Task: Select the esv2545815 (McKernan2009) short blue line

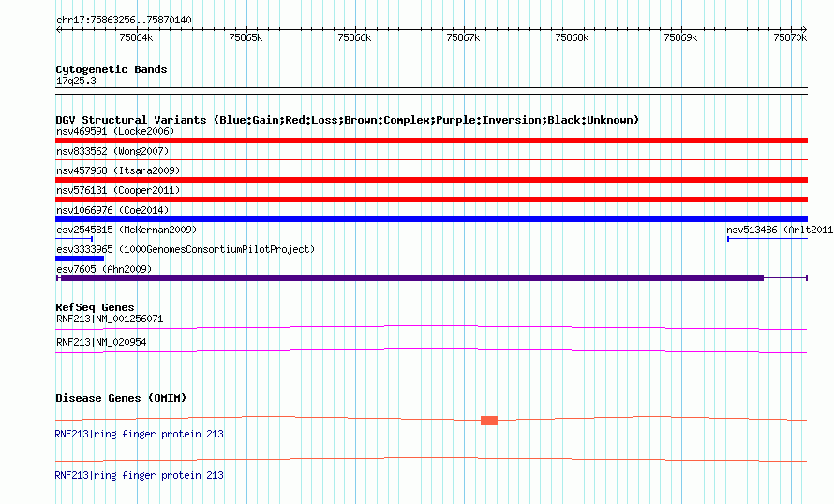Action: (74, 239)
